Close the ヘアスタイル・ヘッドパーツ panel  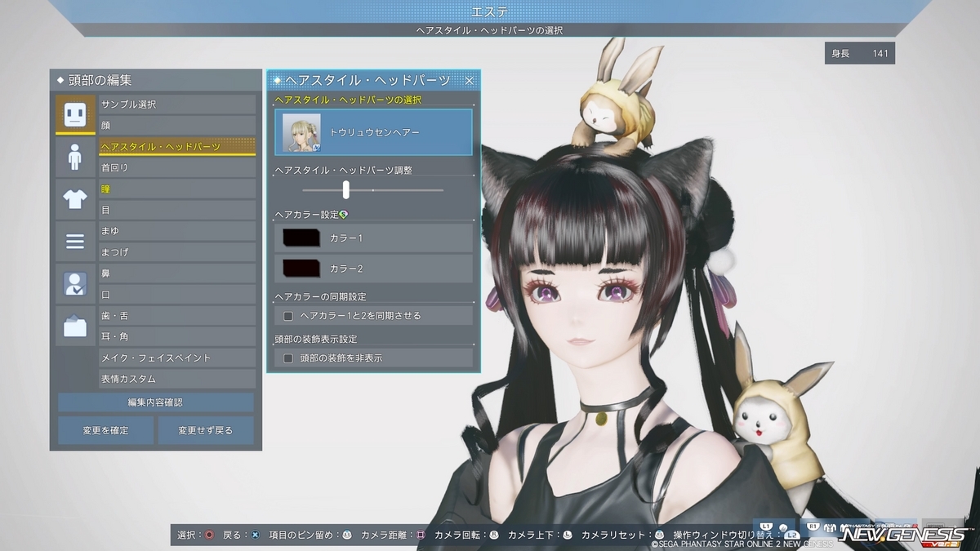tap(470, 80)
